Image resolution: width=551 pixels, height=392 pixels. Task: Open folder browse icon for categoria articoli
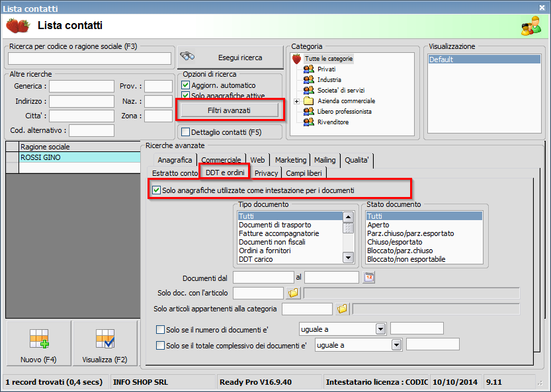[x=342, y=309]
